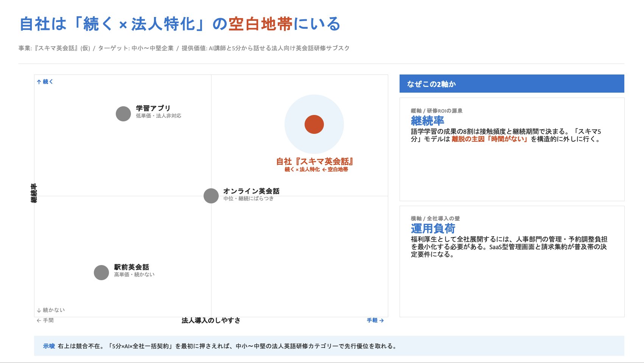Click 縦軸/研修ROIの源泉 caption

[437, 111]
